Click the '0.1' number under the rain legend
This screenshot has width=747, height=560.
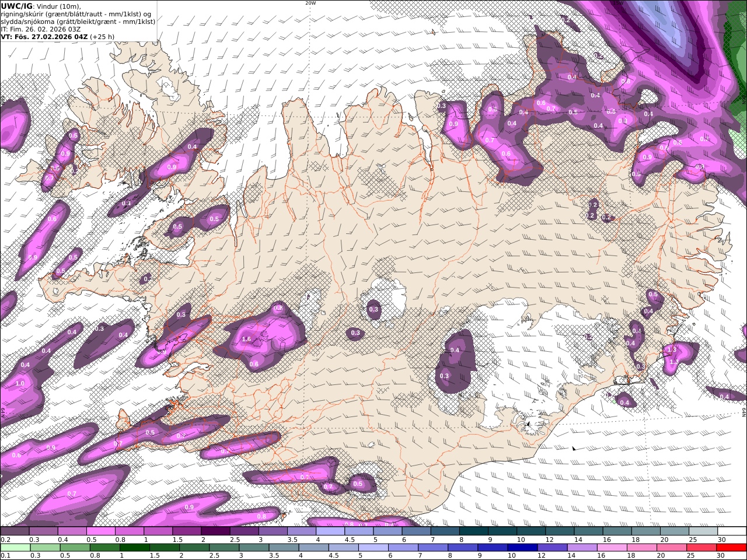pyautogui.click(x=5, y=556)
